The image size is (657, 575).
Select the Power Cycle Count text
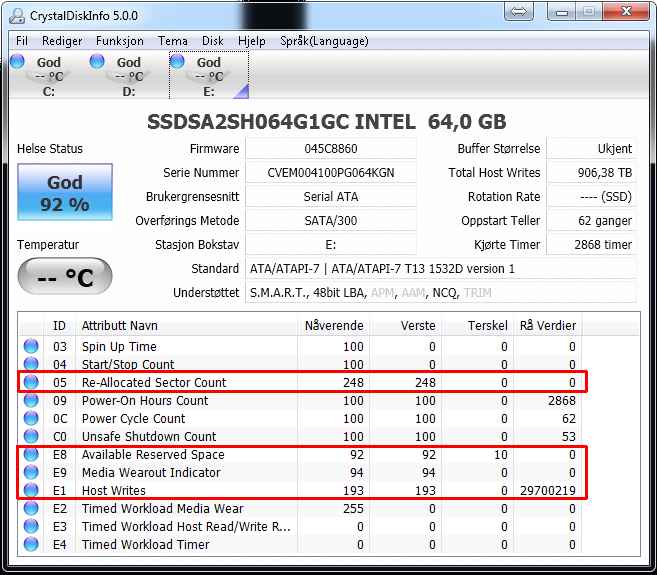133,419
